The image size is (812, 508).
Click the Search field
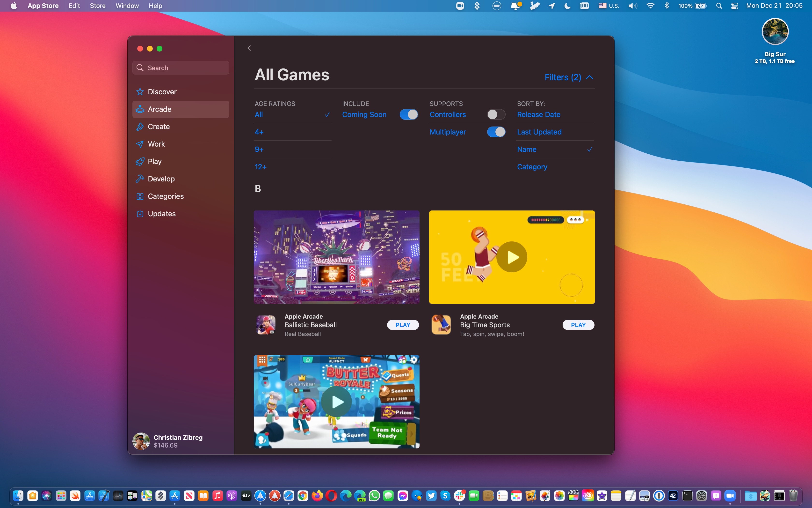coord(181,68)
